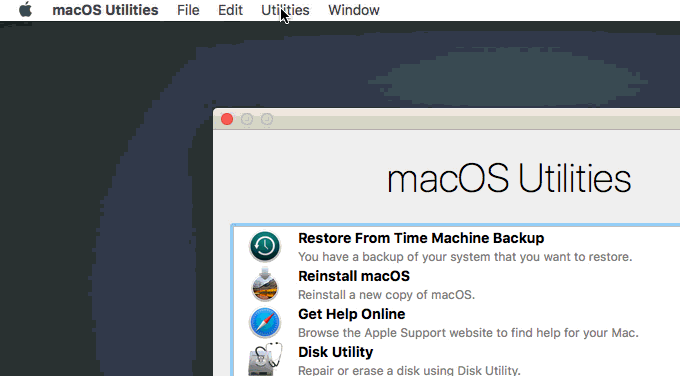Open the File menu
This screenshot has height=376, width=680.
coord(188,10)
